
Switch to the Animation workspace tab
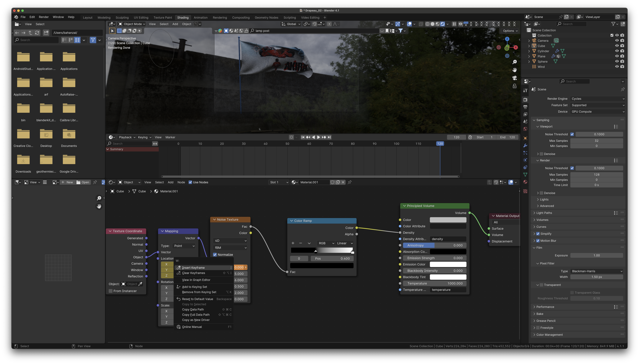click(200, 17)
